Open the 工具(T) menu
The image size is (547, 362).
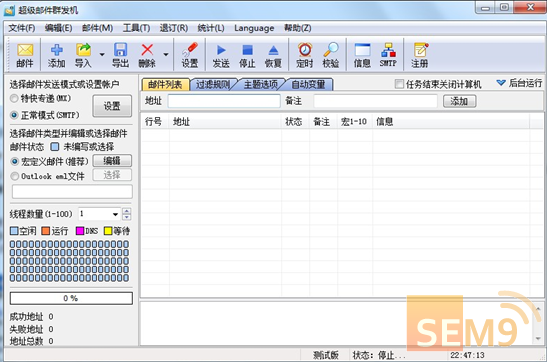[x=136, y=28]
